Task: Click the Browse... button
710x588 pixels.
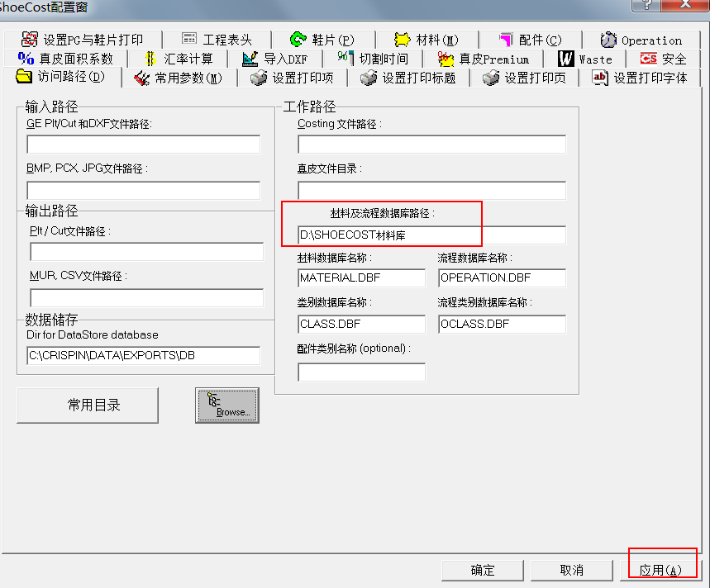Action: tap(227, 405)
